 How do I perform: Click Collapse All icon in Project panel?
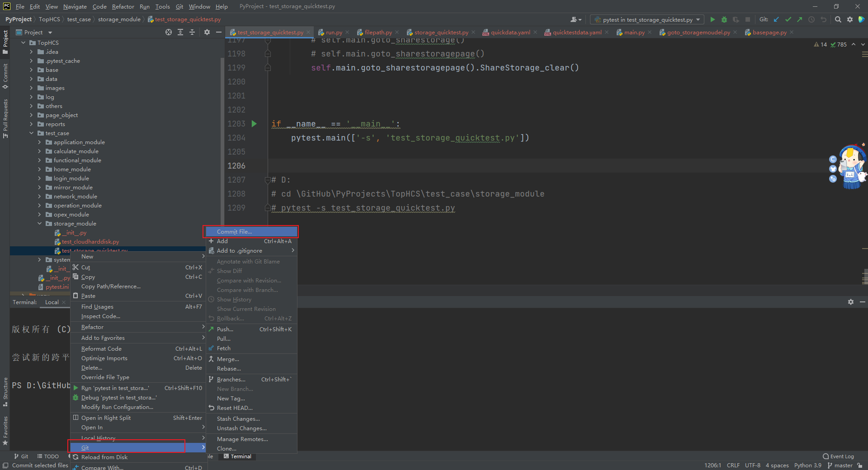click(192, 32)
